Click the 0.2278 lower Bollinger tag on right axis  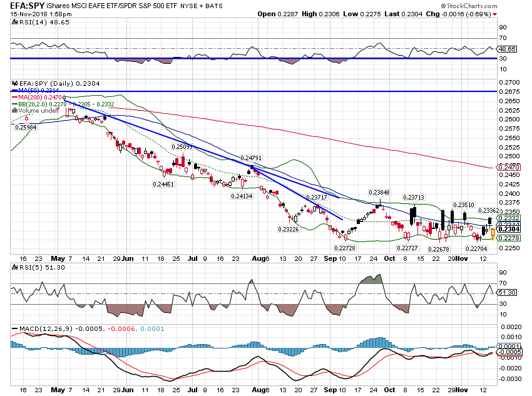click(508, 238)
